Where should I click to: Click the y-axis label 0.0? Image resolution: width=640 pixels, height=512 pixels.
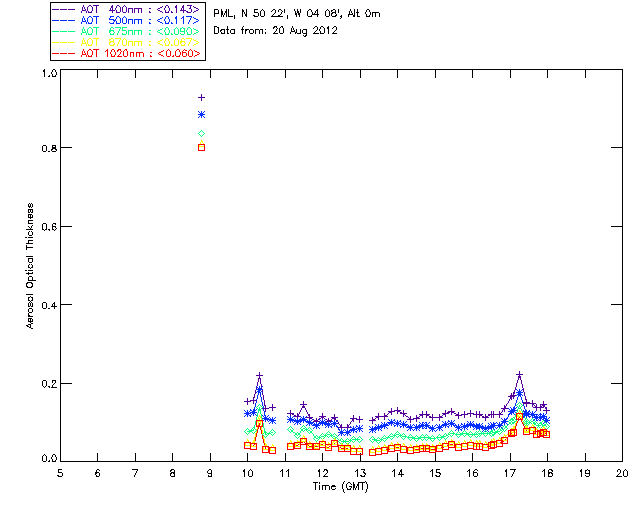click(49, 458)
